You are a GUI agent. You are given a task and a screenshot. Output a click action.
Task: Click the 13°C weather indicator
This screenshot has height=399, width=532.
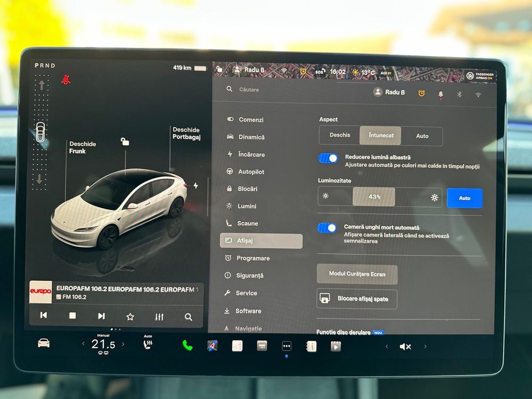coord(364,72)
